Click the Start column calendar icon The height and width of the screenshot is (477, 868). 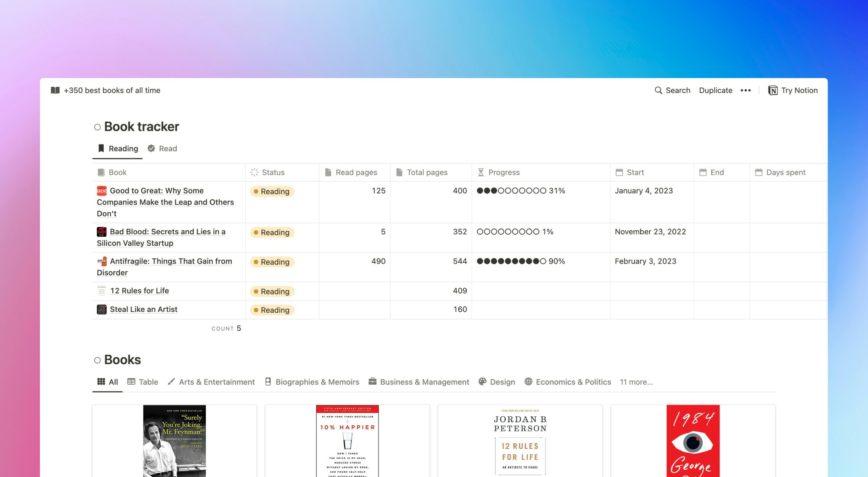(x=619, y=172)
